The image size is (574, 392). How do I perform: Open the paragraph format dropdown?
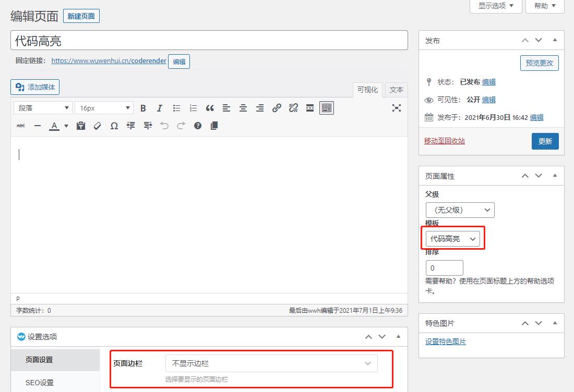[44, 108]
